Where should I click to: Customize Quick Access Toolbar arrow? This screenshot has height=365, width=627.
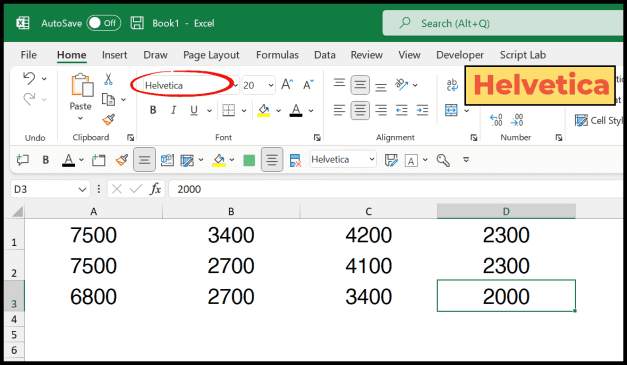click(x=466, y=160)
